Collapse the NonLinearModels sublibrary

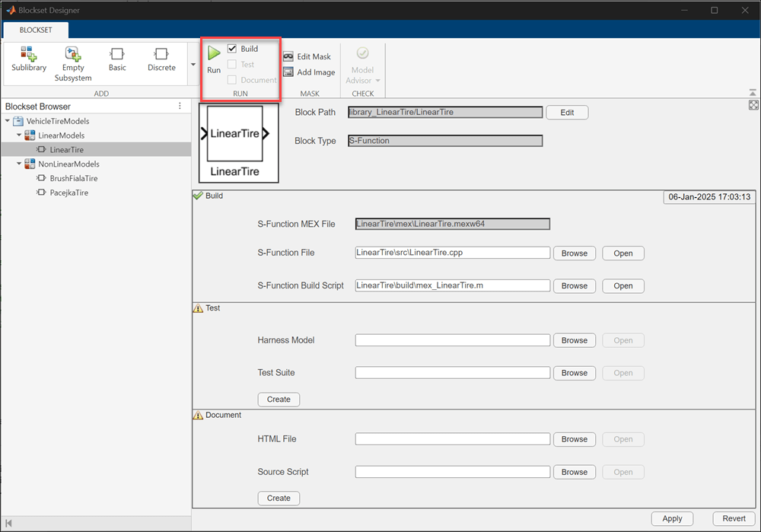19,164
